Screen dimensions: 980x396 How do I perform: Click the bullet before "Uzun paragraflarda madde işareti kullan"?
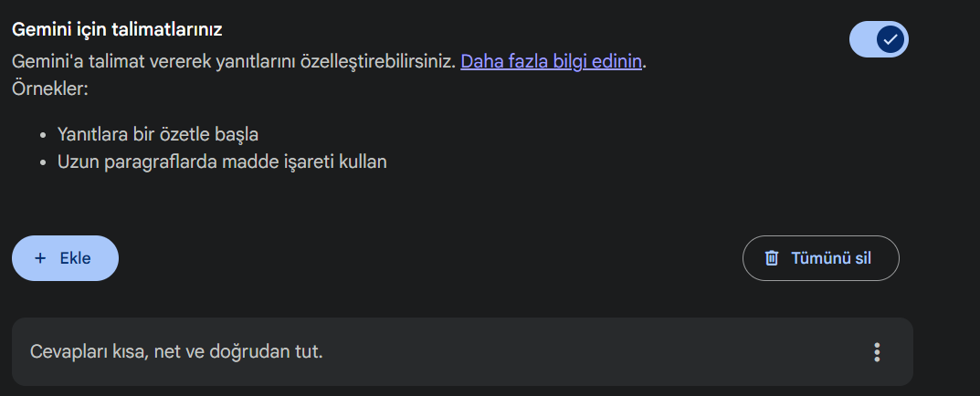coord(44,163)
